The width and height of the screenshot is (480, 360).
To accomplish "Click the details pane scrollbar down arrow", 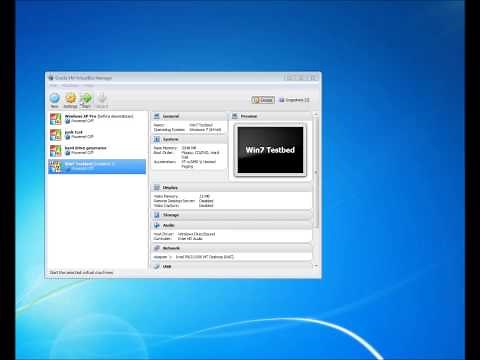I will tap(316, 266).
